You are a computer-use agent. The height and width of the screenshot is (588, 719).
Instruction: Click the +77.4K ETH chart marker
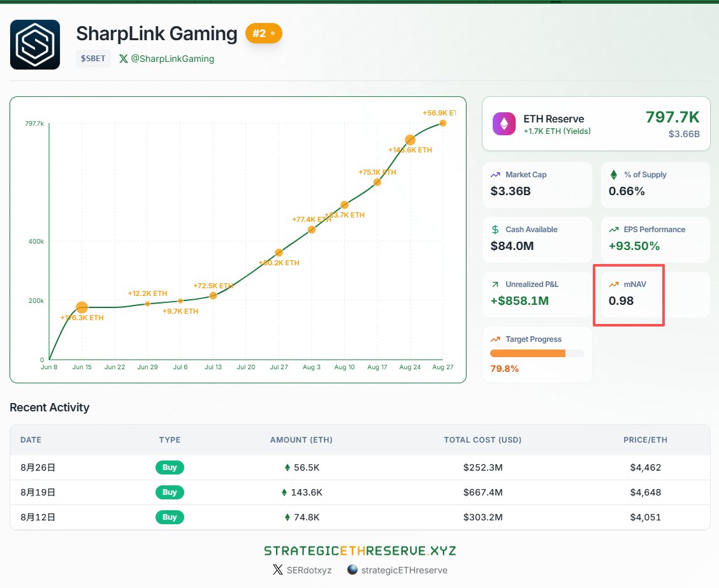[x=312, y=230]
